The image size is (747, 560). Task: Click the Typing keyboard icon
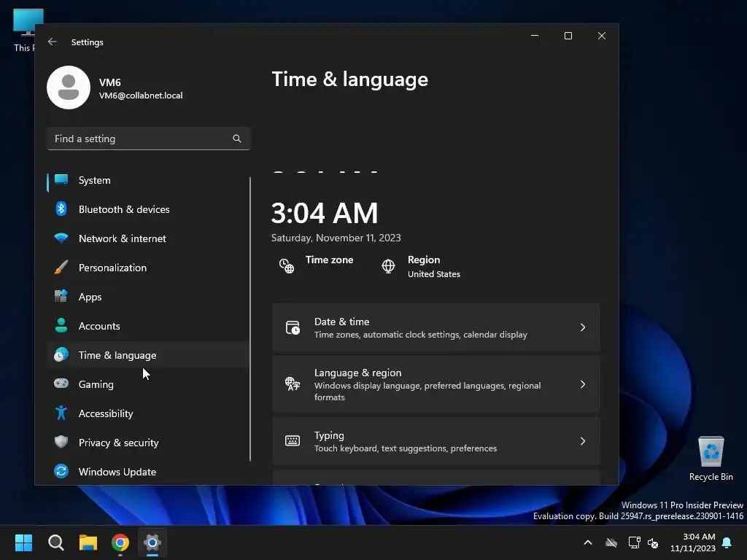pyautogui.click(x=293, y=440)
